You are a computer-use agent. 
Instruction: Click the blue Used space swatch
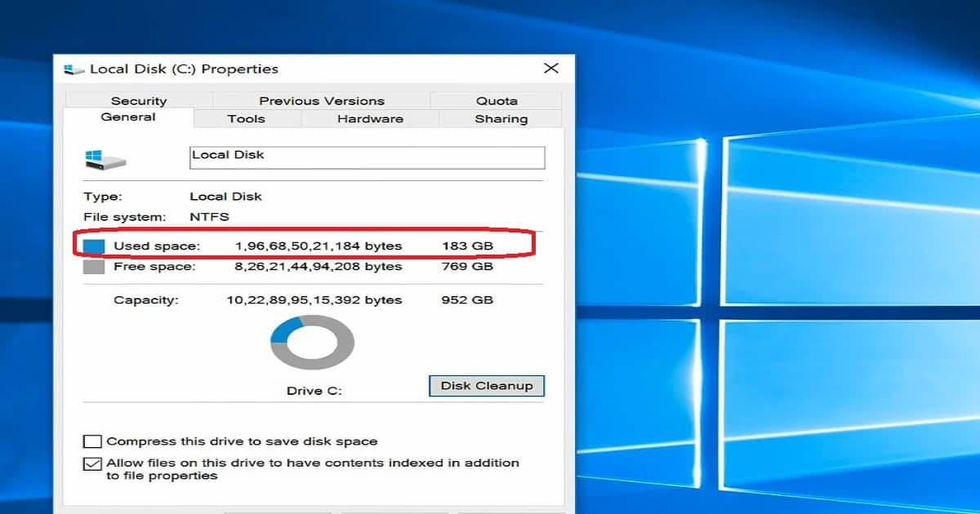(92, 245)
